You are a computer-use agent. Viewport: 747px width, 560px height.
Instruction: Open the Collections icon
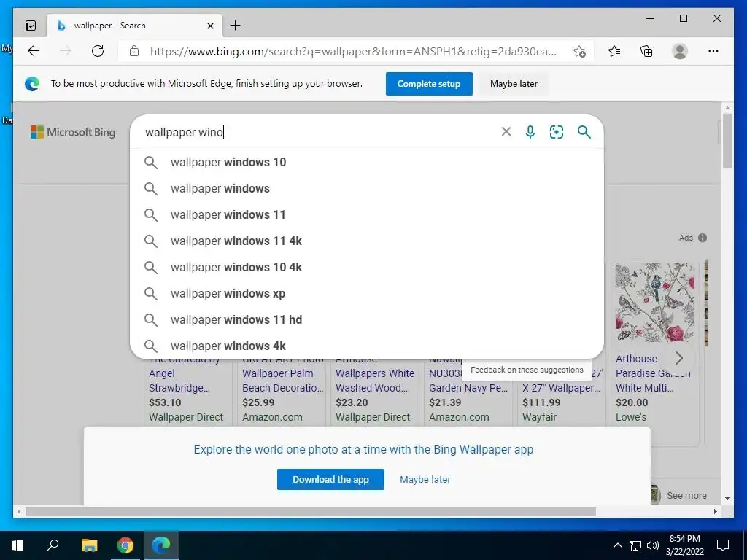point(646,51)
